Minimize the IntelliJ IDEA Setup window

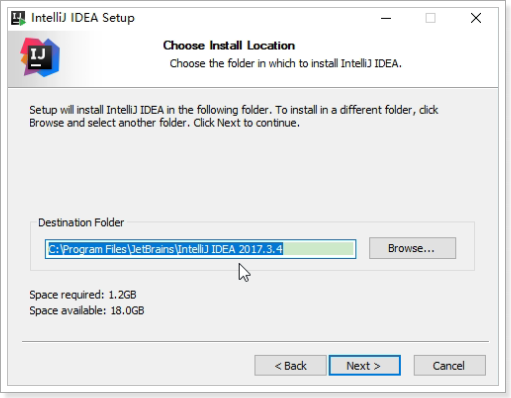tap(386, 18)
